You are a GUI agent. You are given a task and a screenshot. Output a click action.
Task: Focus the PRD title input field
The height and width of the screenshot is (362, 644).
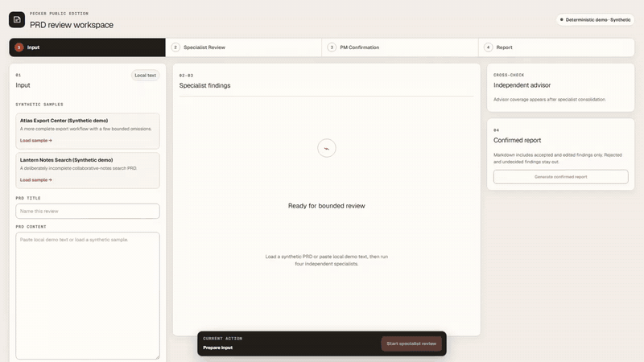pyautogui.click(x=88, y=211)
